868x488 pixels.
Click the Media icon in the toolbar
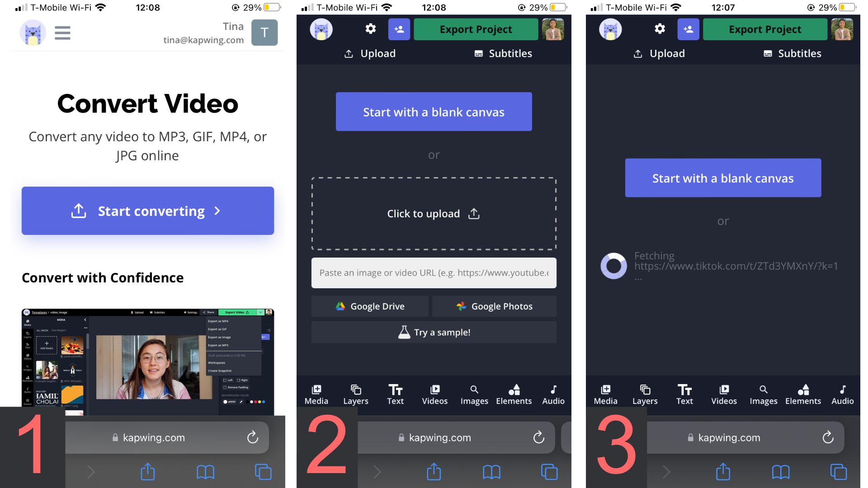(316, 394)
